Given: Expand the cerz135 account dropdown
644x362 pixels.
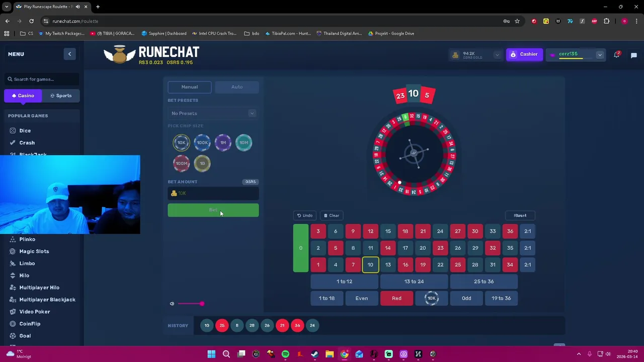Looking at the screenshot, I should (600, 55).
